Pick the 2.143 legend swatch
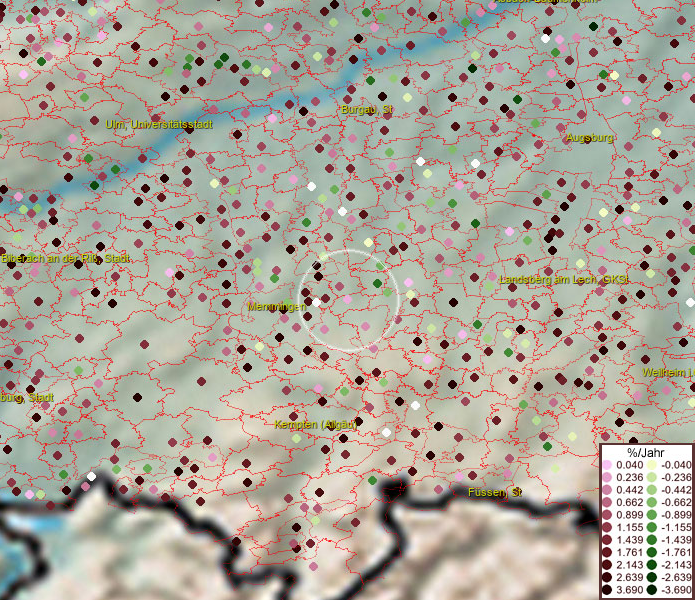The height and width of the screenshot is (600, 695). tap(607, 565)
